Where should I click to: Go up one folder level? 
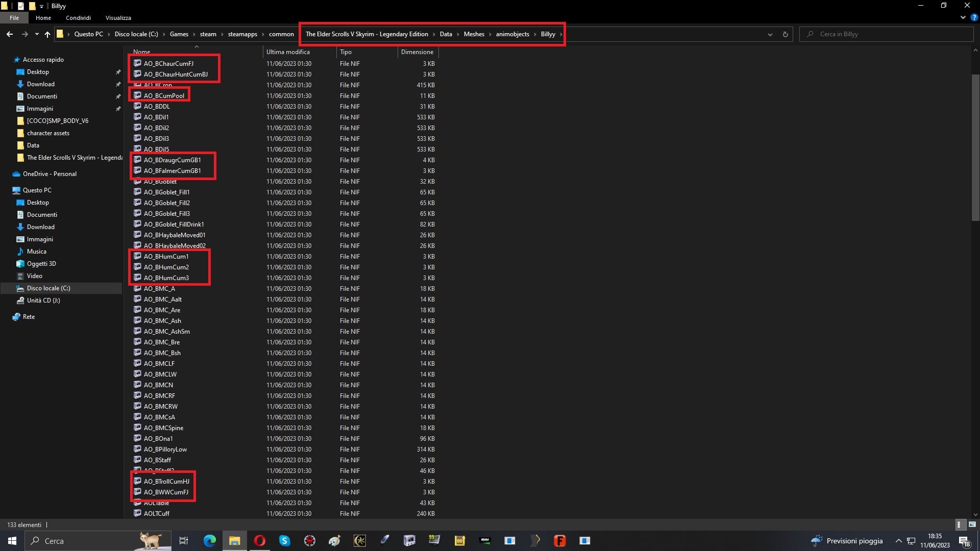[47, 34]
